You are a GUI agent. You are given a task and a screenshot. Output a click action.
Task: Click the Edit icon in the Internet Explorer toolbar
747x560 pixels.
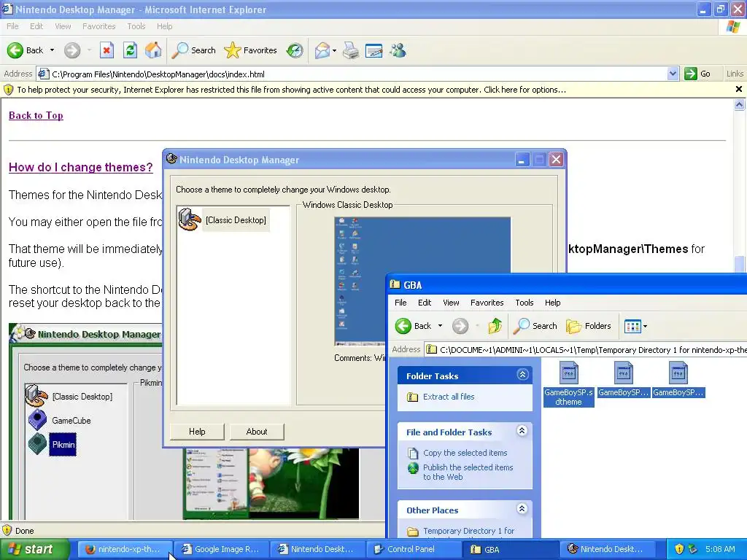[374, 50]
